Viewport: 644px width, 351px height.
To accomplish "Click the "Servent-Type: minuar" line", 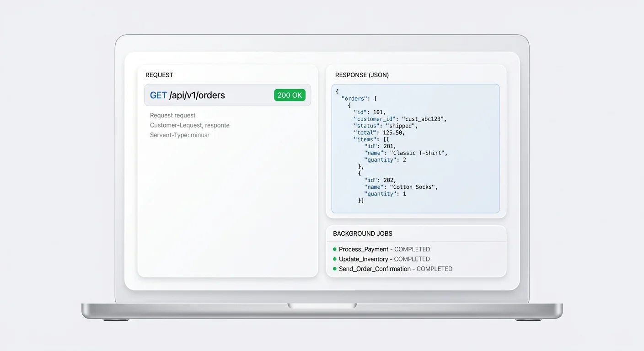I will point(180,135).
